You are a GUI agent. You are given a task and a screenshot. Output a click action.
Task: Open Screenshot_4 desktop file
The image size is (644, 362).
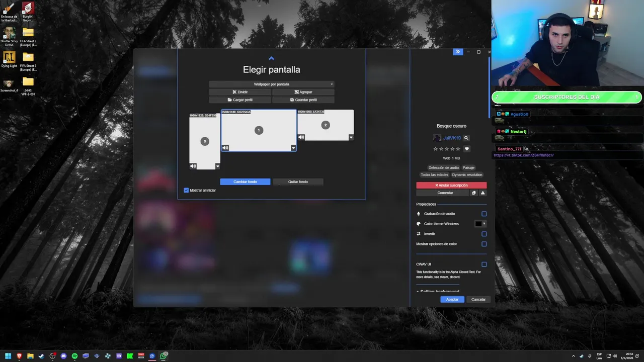point(9,85)
